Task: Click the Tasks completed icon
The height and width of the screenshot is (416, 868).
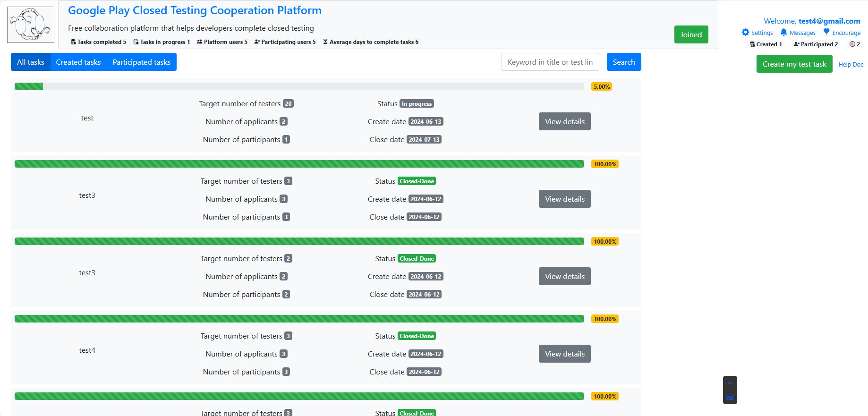Action: [x=73, y=42]
